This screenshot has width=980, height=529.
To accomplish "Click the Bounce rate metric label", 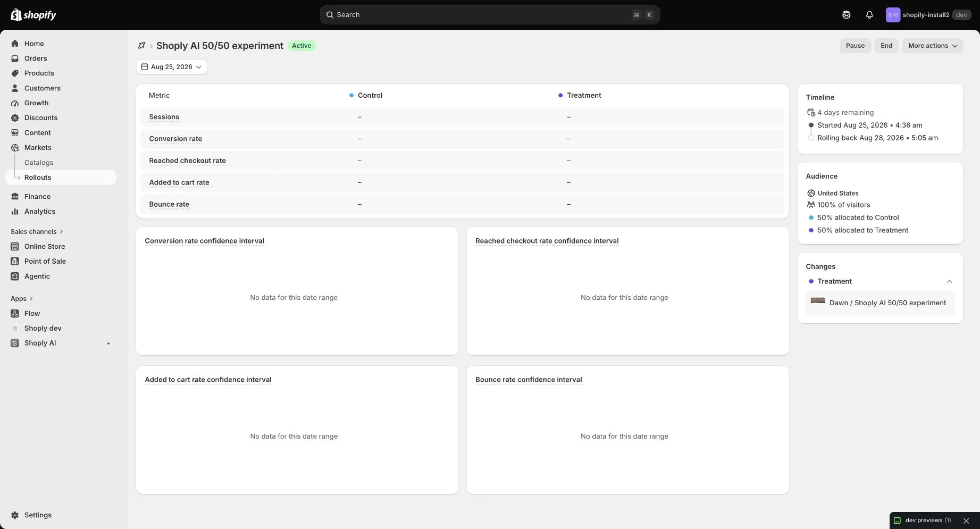I will (x=169, y=204).
